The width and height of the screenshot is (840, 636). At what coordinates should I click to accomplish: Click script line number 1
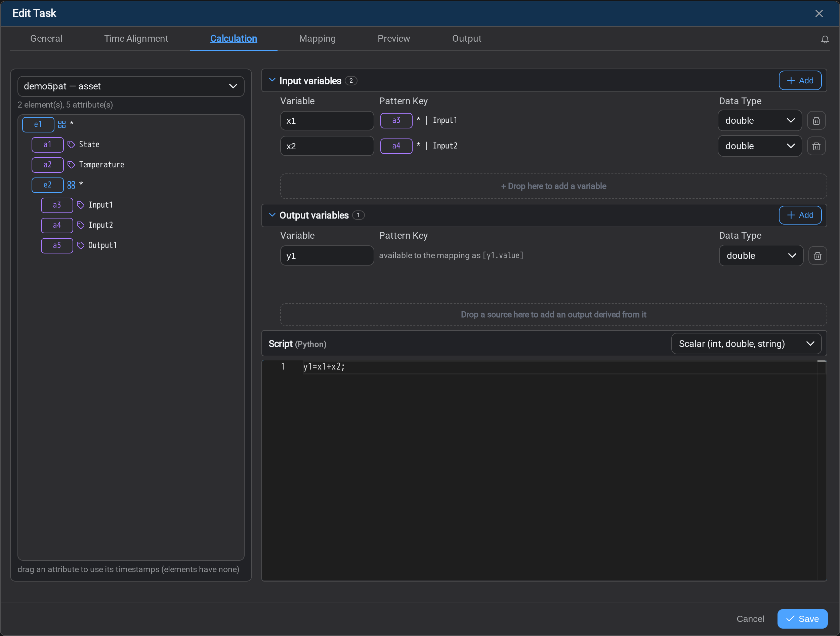(x=283, y=367)
